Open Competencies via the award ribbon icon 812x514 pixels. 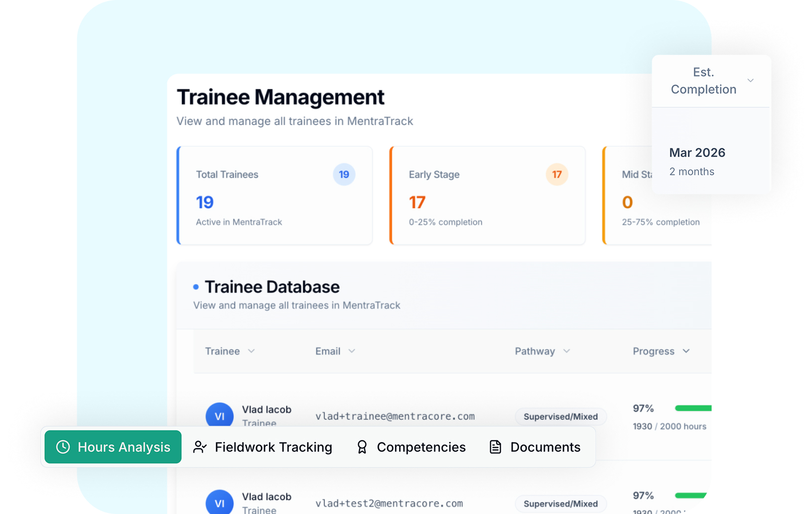[362, 447]
